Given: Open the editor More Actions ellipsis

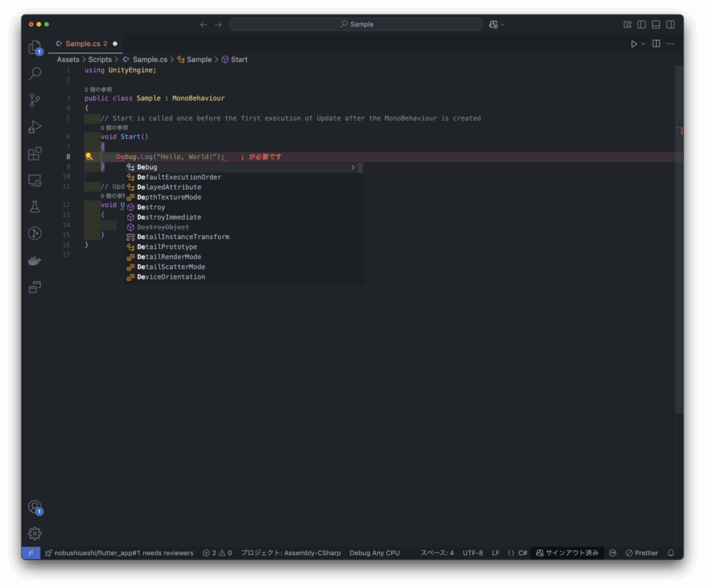Looking at the screenshot, I should pos(671,43).
